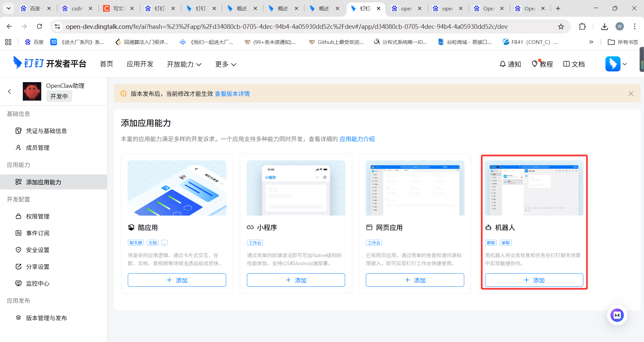Add the 网页应用 capability
Image resolution: width=644 pixels, height=342 pixels.
click(415, 280)
